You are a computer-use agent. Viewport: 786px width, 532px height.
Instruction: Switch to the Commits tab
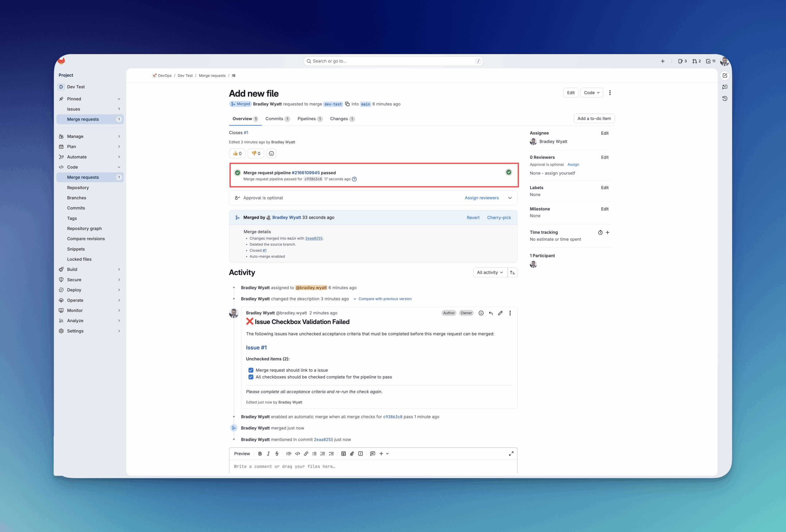coord(274,119)
